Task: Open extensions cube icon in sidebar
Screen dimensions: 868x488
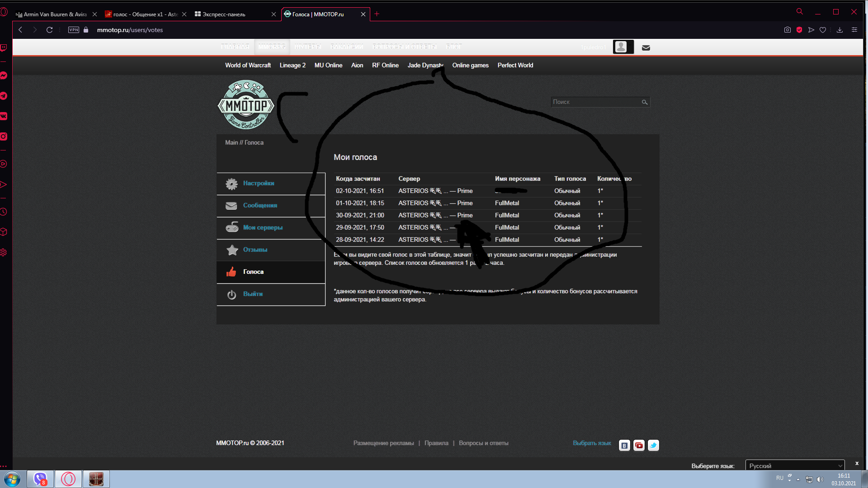Action: (x=4, y=232)
